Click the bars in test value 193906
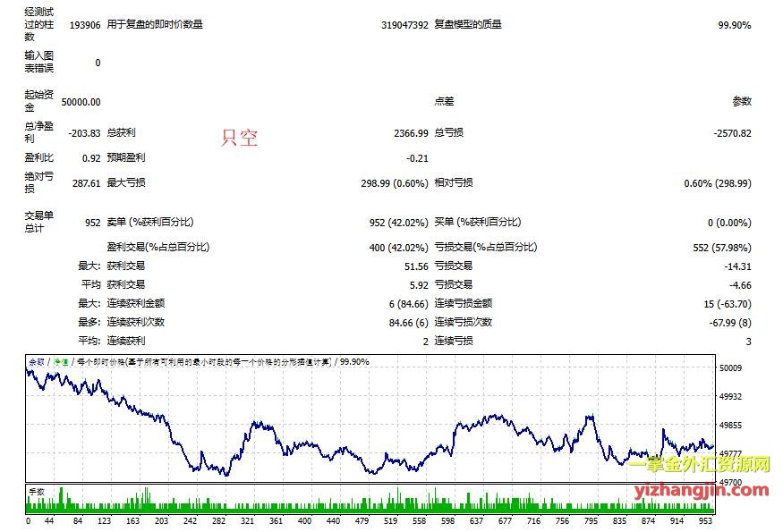783x532 pixels. [84, 25]
